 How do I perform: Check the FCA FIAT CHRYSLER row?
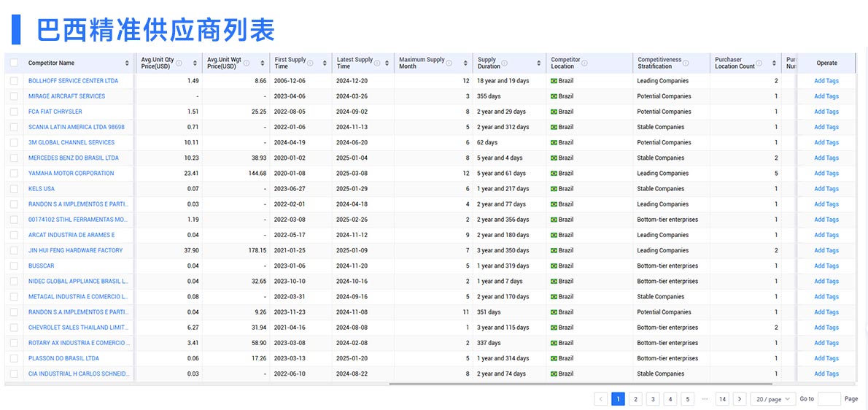[x=14, y=112]
